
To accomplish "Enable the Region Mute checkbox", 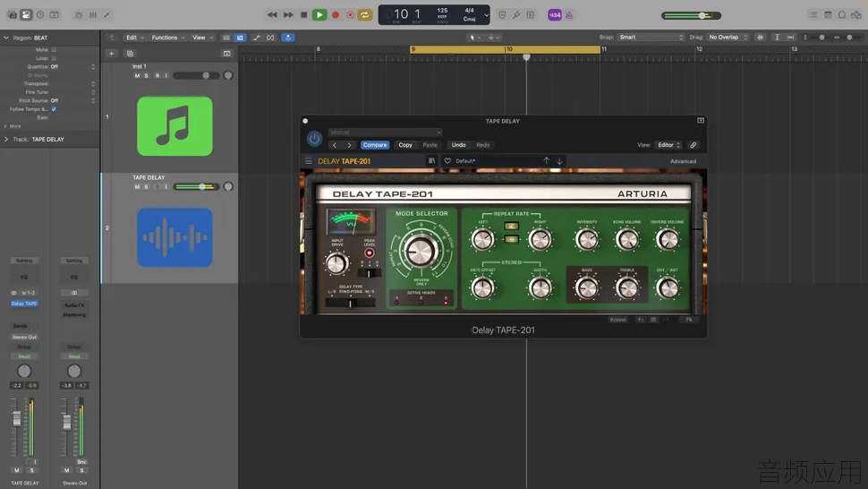I will click(x=54, y=50).
